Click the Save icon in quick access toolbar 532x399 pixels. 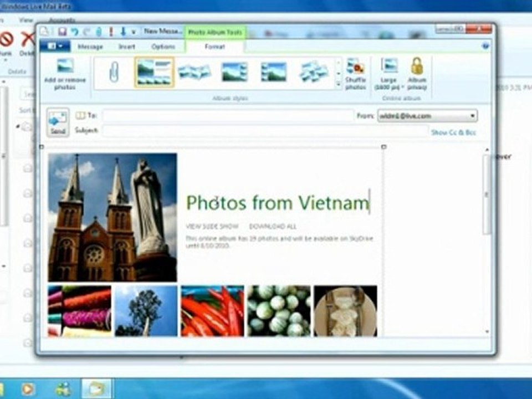[x=62, y=32]
